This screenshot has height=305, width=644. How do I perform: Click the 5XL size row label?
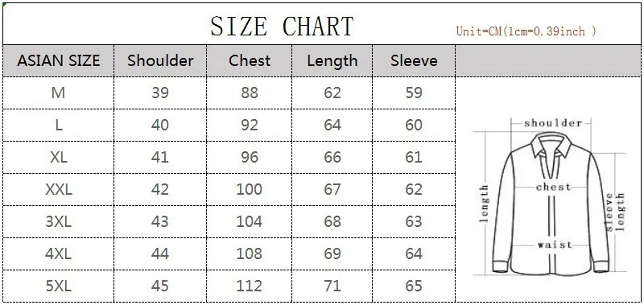tap(58, 286)
